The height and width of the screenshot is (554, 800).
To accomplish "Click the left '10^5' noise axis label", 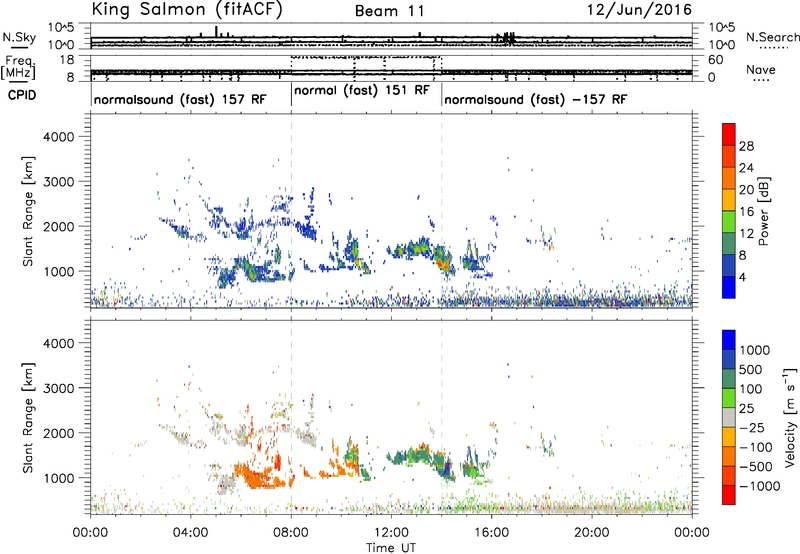I will point(61,28).
